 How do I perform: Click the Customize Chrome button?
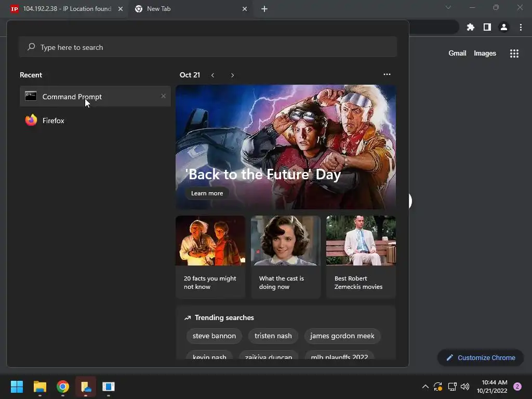(481, 357)
